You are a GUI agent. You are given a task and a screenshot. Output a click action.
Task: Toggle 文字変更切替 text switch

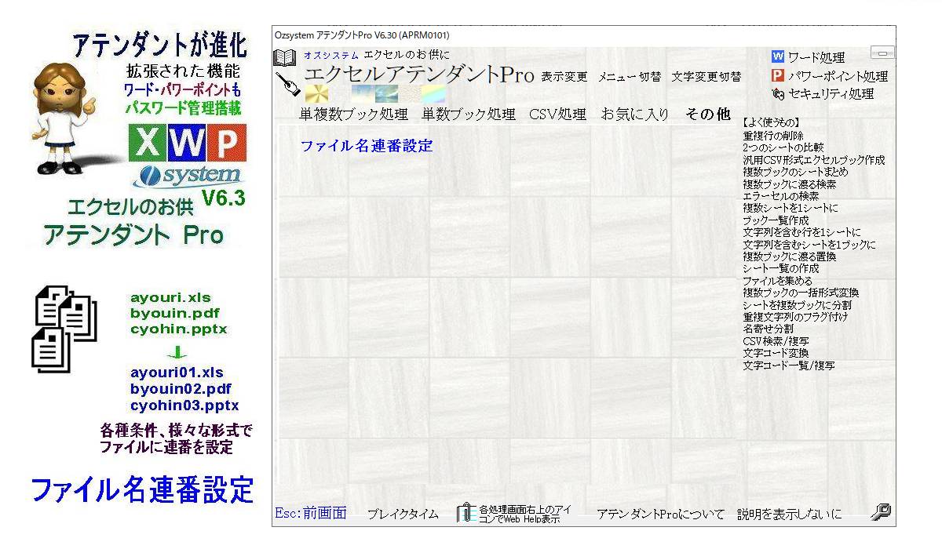point(706,77)
